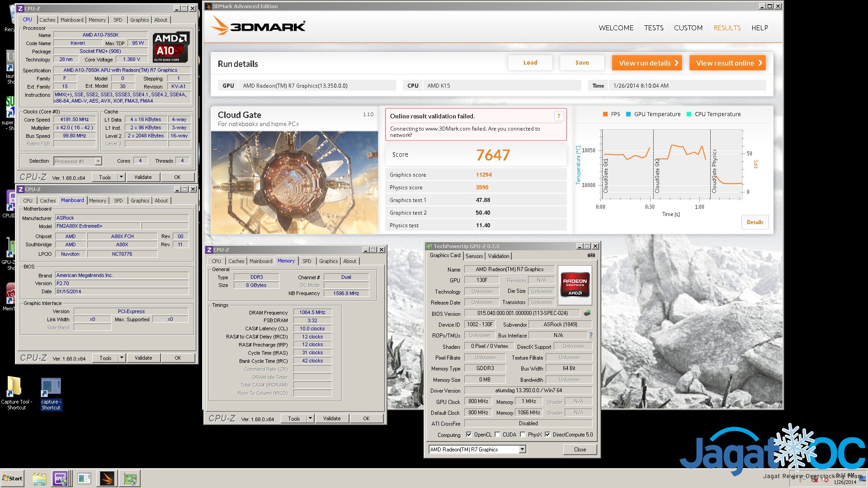Click View result online button
The image size is (868, 488).
click(727, 63)
